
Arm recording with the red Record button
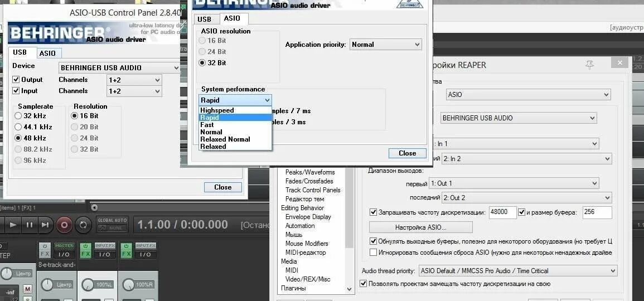tap(64, 225)
